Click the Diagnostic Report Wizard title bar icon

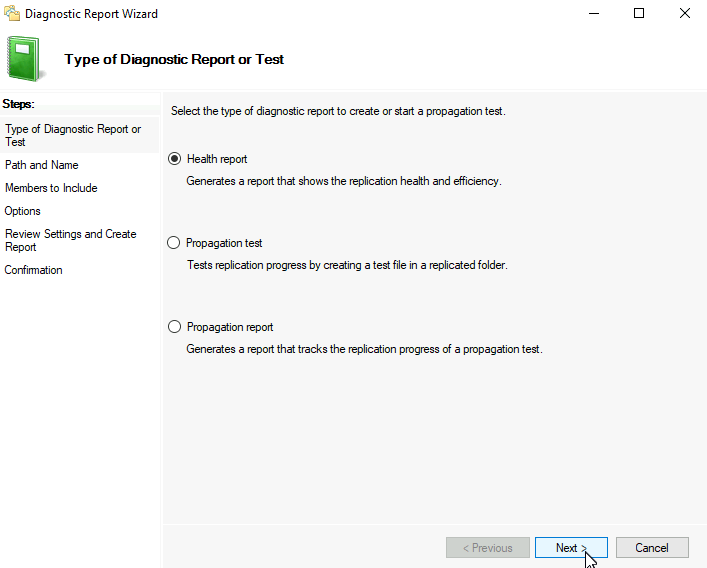tap(12, 14)
